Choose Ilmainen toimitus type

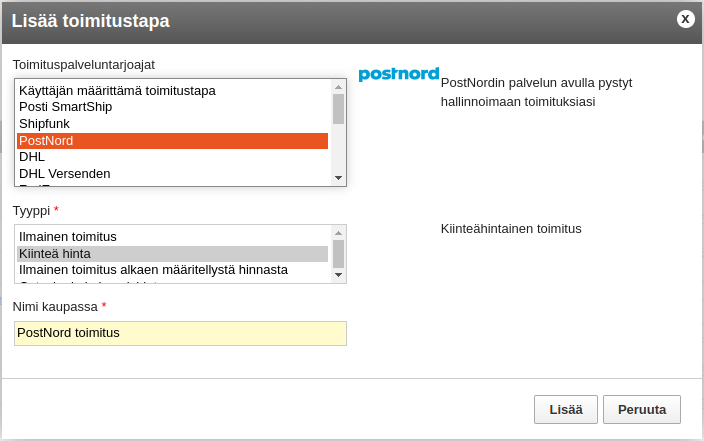click(x=172, y=237)
